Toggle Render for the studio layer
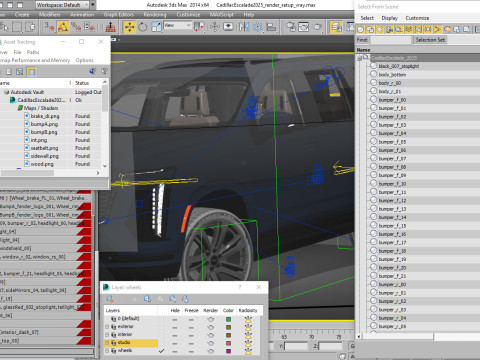480x360 pixels. click(x=211, y=343)
